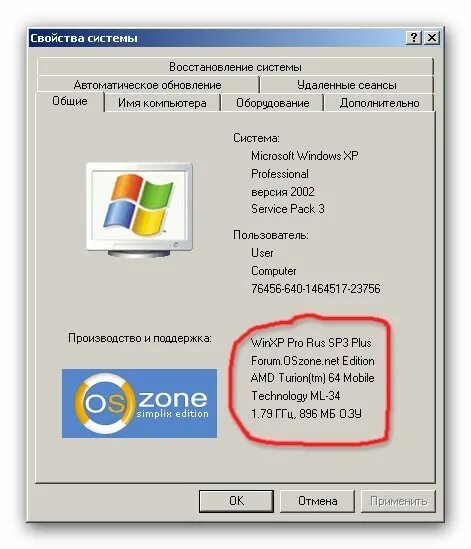
Task: Click the AMD Turion(tm) 64 Mobile line
Action: click(312, 378)
